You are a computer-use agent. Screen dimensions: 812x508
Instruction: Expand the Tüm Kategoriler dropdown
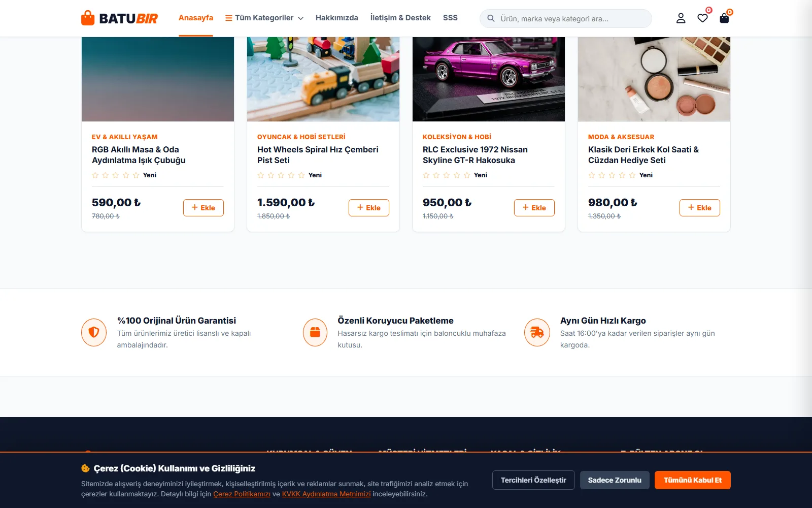(264, 18)
